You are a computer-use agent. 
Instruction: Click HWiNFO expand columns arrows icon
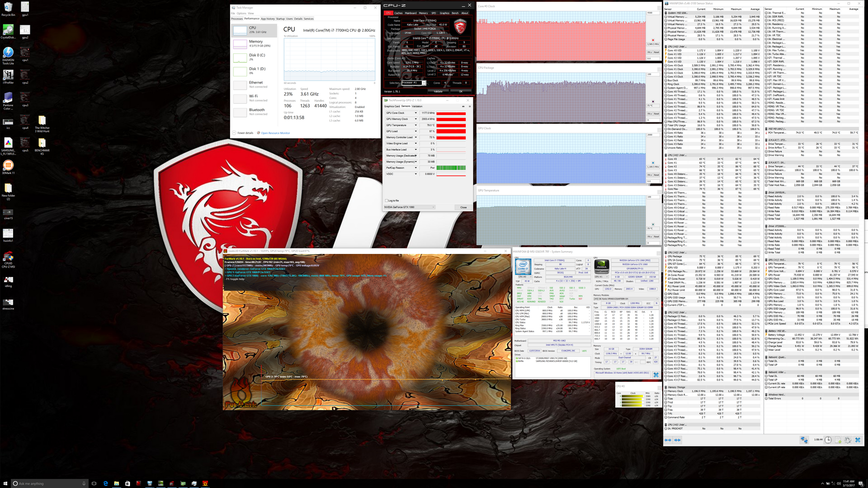point(668,440)
